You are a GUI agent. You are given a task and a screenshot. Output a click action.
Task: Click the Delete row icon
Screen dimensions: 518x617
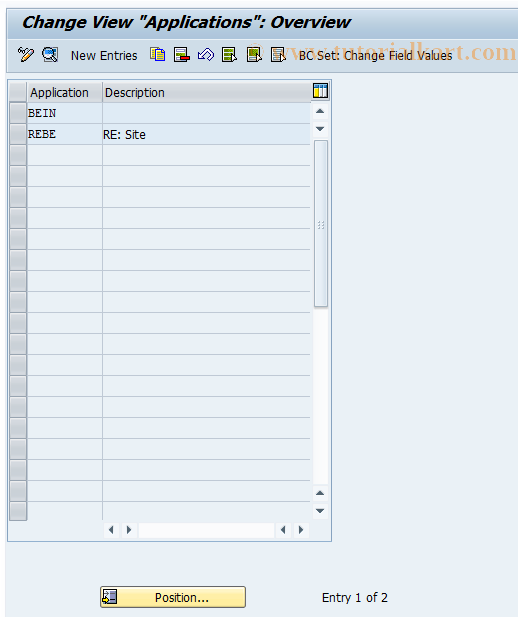tap(181, 55)
